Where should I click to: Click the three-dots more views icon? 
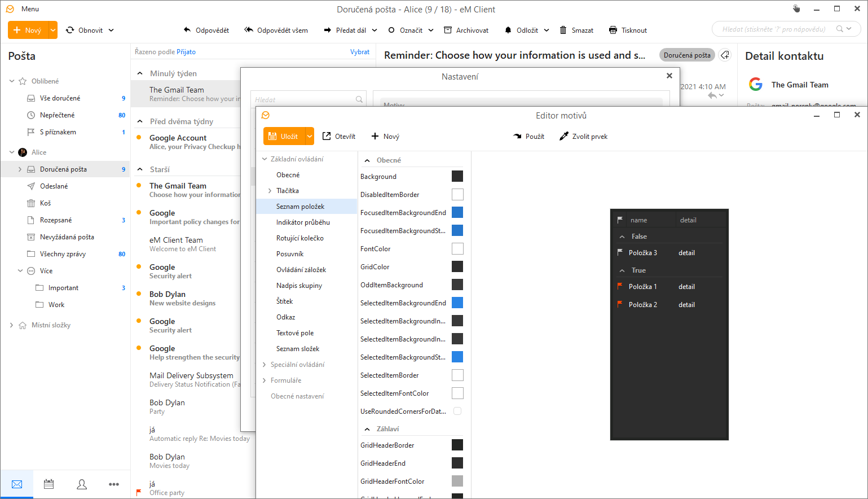[x=114, y=484]
